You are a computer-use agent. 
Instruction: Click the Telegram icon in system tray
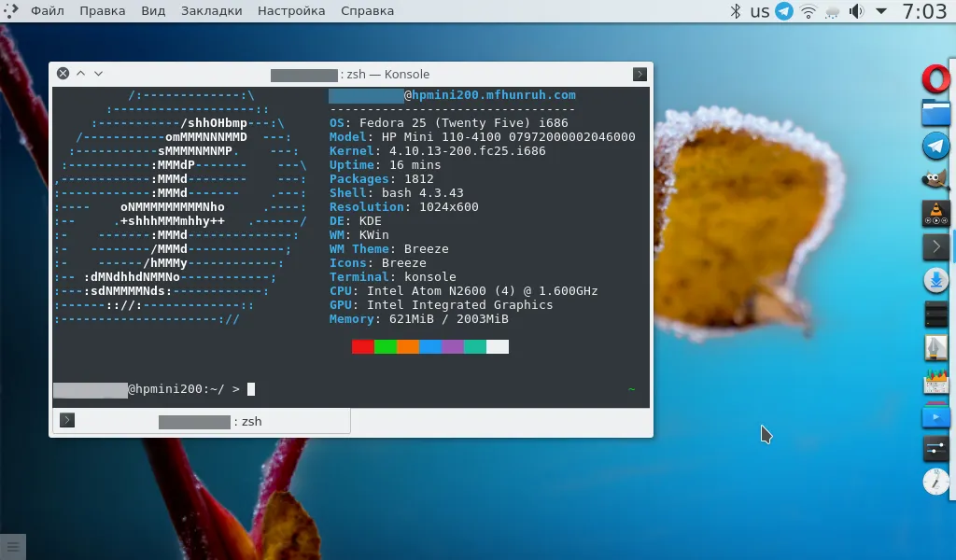click(784, 11)
